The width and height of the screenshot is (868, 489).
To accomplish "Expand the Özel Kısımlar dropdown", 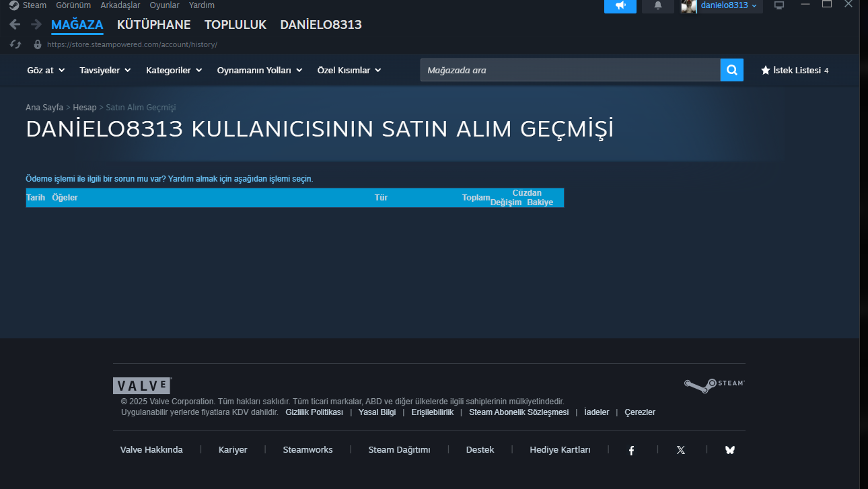I will pyautogui.click(x=349, y=70).
